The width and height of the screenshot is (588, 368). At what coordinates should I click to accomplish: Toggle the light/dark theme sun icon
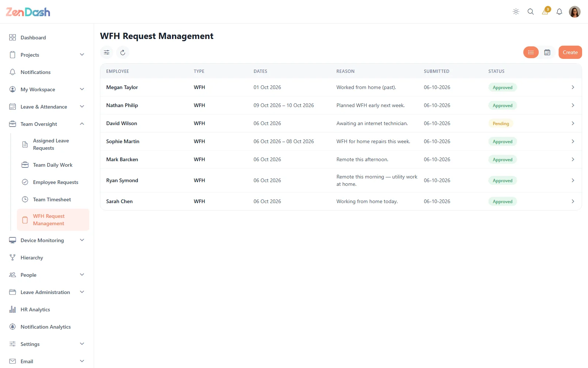coord(516,12)
